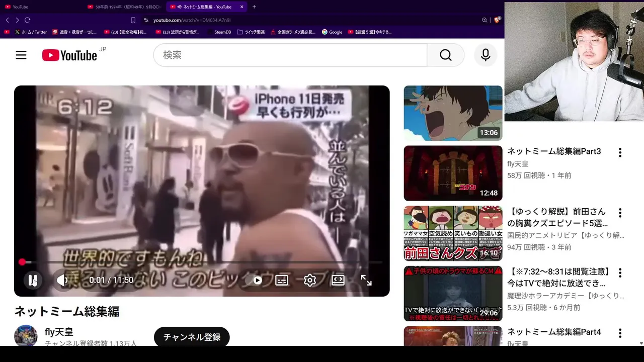644x362 pixels.
Task: Switch to the 50年前 1974年 tab
Action: [x=124, y=7]
